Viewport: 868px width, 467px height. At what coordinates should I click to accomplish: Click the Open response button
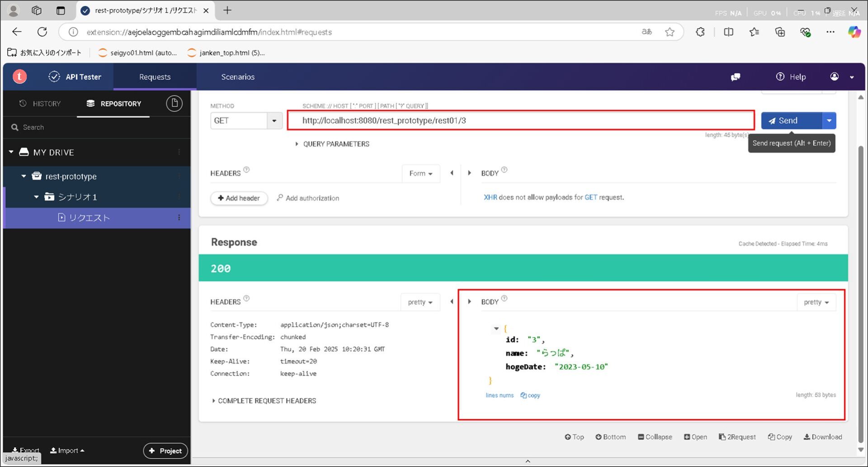[x=695, y=437]
